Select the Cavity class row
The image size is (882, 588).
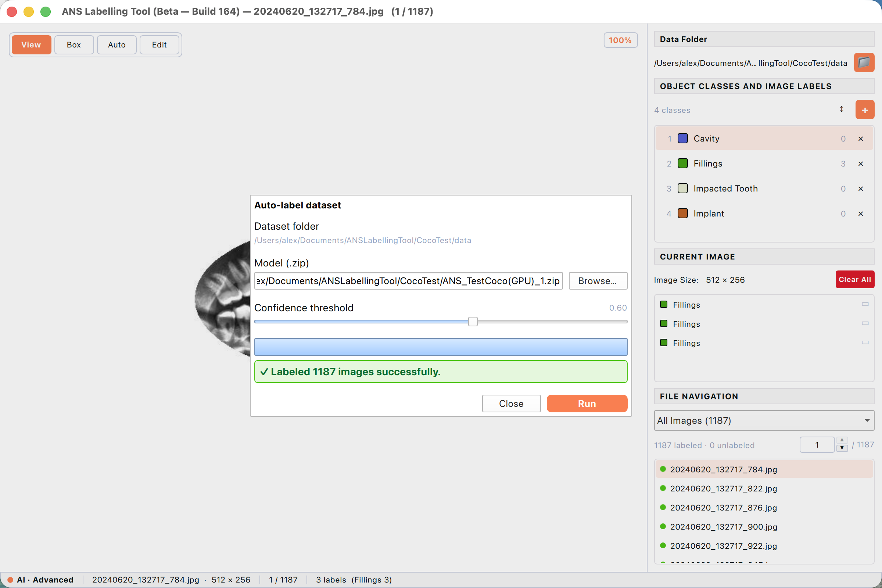[x=764, y=139]
